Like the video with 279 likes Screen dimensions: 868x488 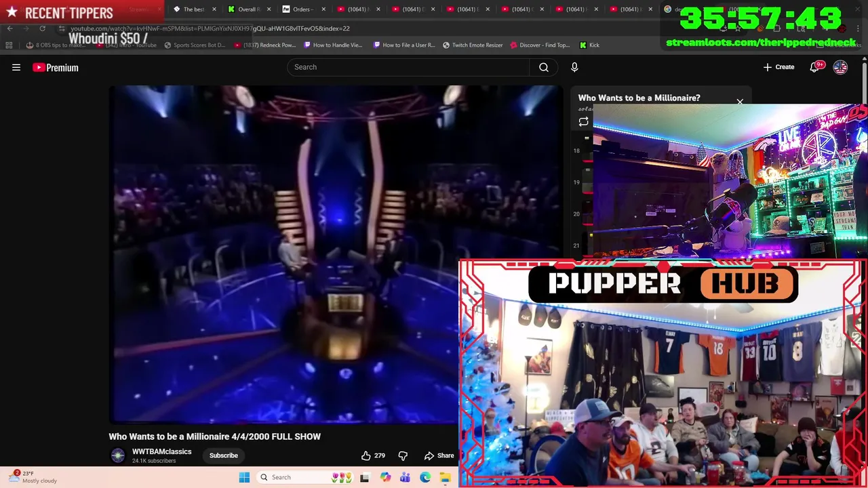(x=373, y=455)
